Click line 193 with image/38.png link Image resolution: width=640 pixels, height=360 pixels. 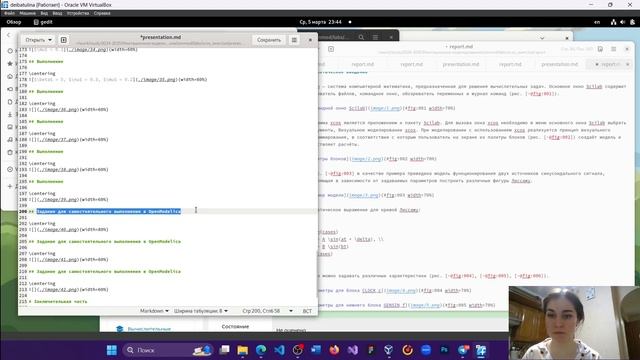pos(69,169)
